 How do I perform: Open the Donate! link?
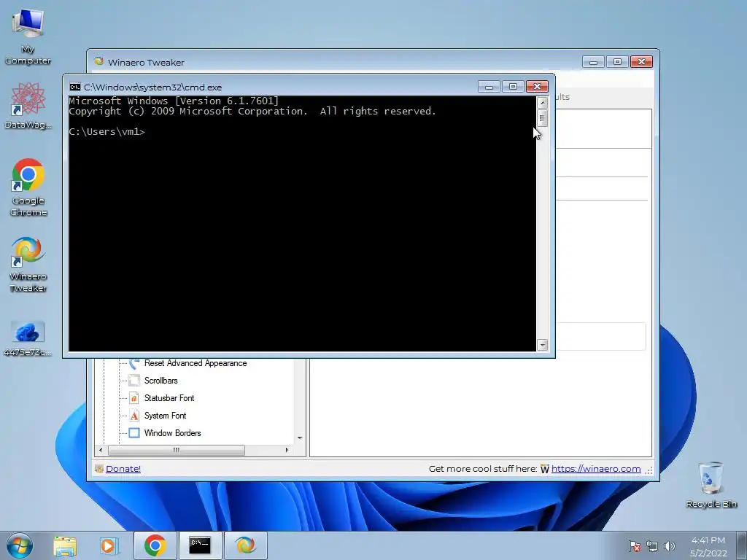pos(123,469)
